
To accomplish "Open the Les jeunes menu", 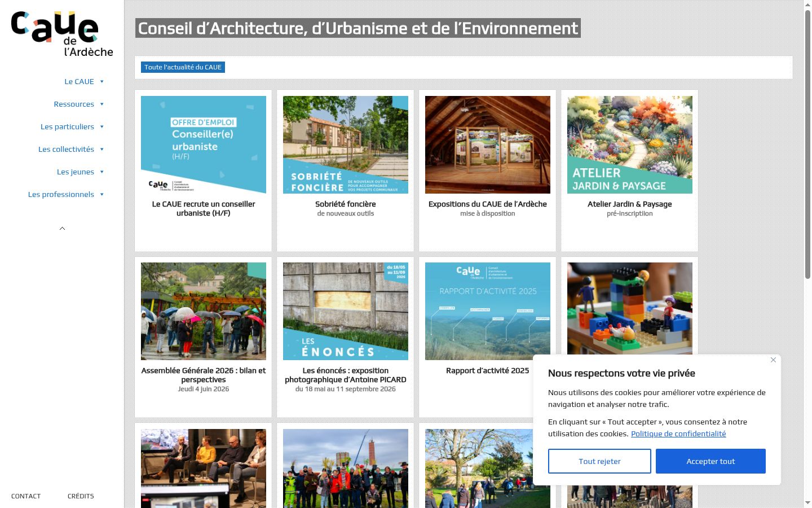I will 76,172.
